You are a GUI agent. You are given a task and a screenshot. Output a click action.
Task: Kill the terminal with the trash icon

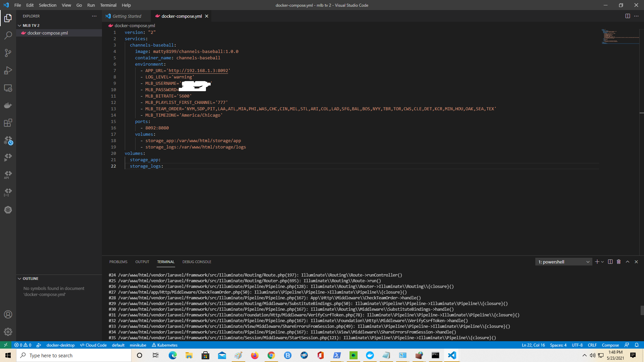tap(619, 262)
